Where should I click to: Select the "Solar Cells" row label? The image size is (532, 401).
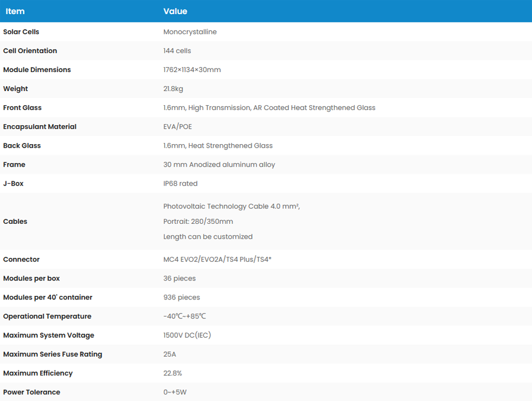click(x=21, y=32)
